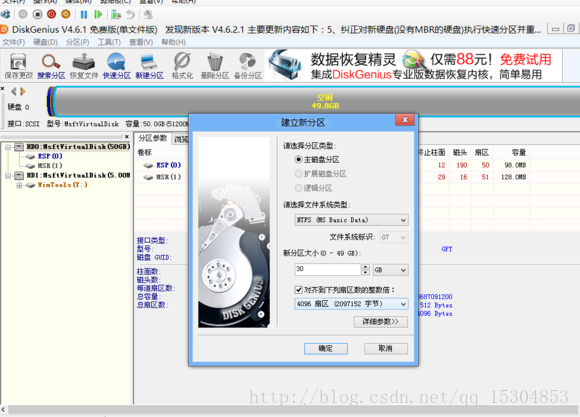Click the revert undo arrow icon
Screen dimensions: 580x417
130,14
